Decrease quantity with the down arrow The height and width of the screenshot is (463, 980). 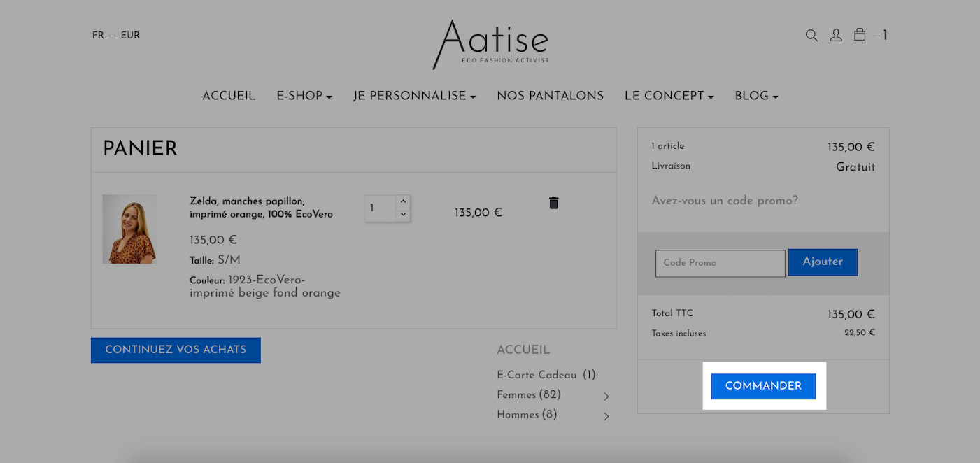tap(403, 215)
